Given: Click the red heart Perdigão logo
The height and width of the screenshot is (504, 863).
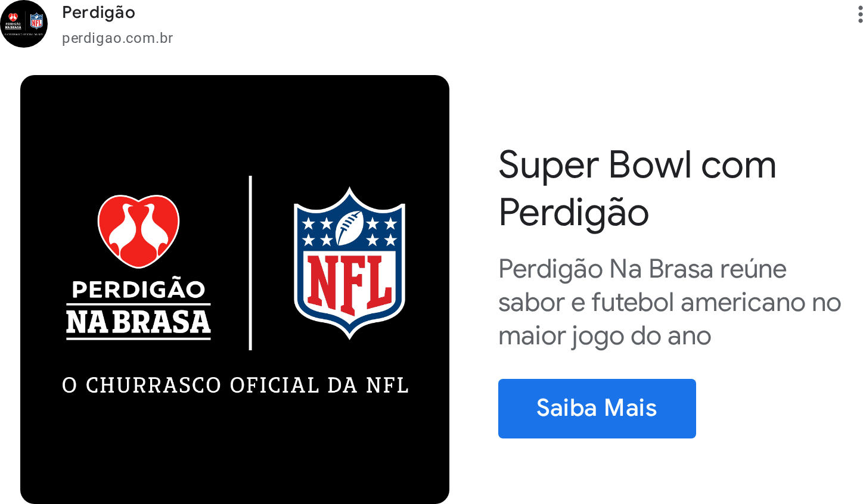Looking at the screenshot, I should point(139,231).
